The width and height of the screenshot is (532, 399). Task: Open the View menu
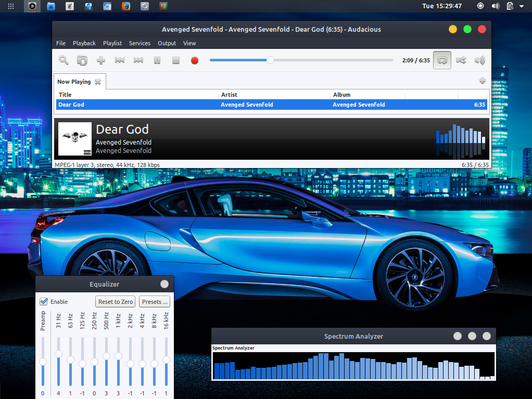pyautogui.click(x=189, y=43)
